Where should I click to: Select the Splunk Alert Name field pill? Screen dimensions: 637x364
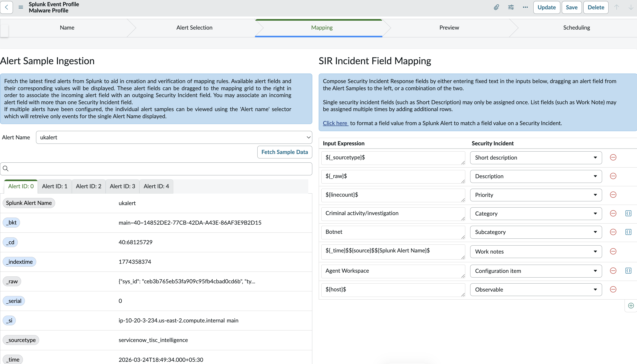(x=29, y=203)
